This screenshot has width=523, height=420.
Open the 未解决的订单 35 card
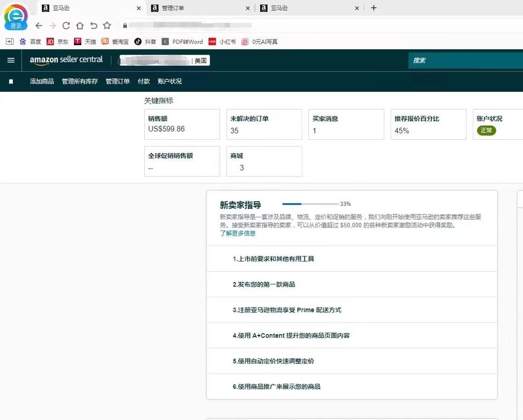264,124
